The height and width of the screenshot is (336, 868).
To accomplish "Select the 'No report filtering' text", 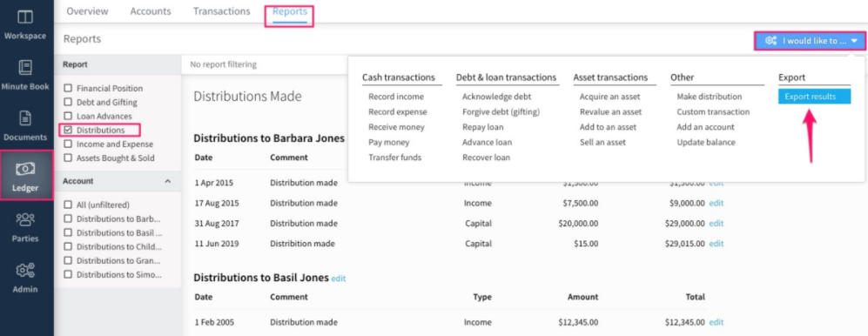I will coord(223,64).
